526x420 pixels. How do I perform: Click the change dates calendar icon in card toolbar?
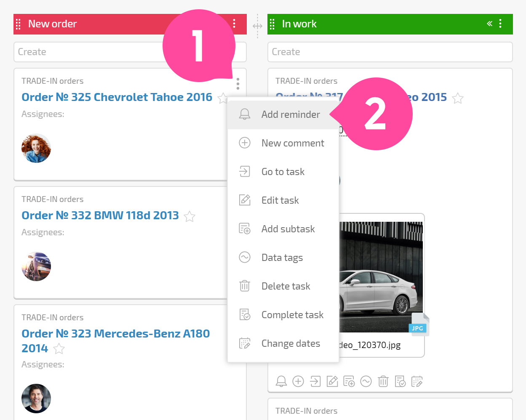[x=417, y=381]
